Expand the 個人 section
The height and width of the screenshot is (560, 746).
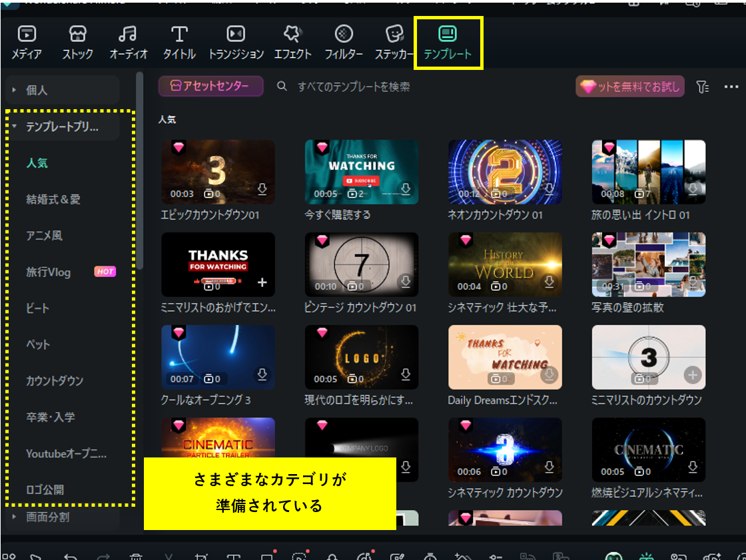tap(14, 90)
